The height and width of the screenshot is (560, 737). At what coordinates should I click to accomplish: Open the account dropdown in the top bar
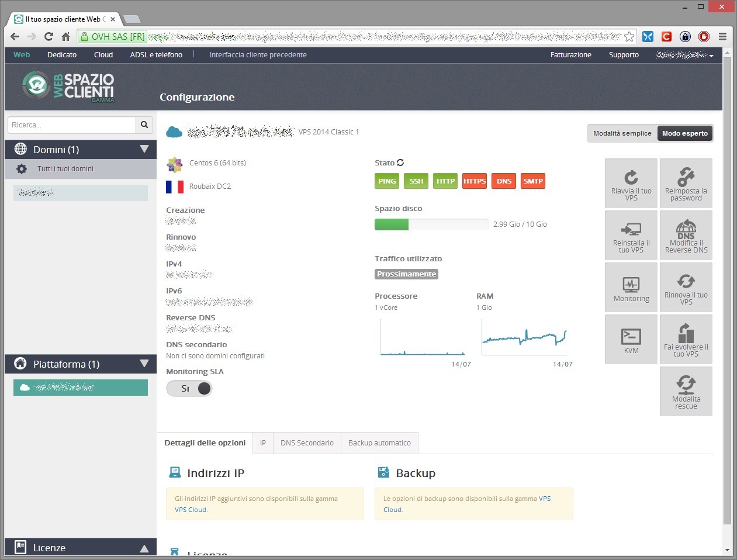684,55
